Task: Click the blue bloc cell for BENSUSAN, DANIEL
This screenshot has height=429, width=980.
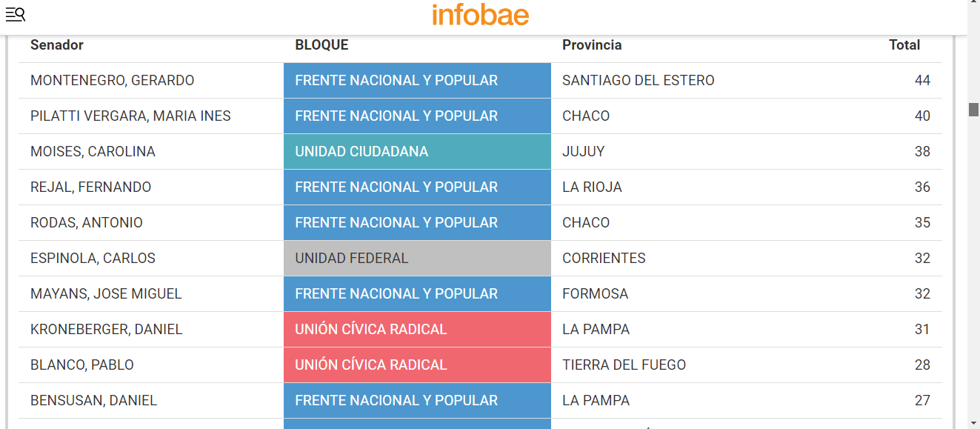Action: point(417,401)
